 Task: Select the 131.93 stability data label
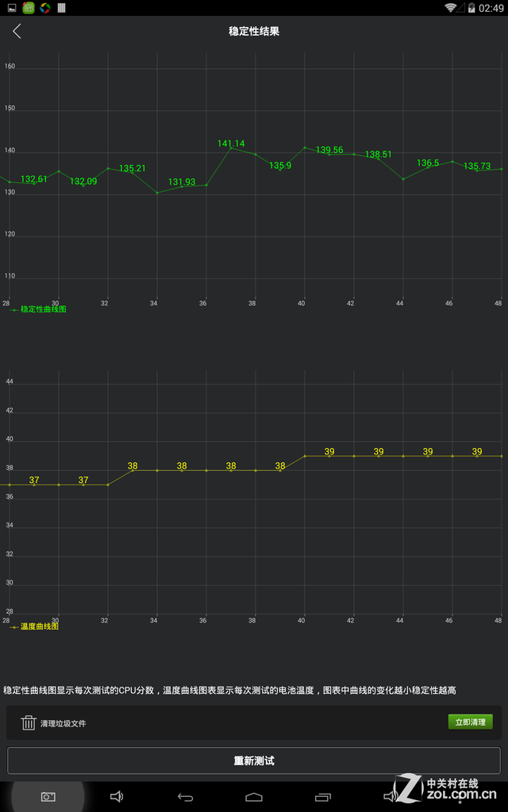click(x=182, y=182)
